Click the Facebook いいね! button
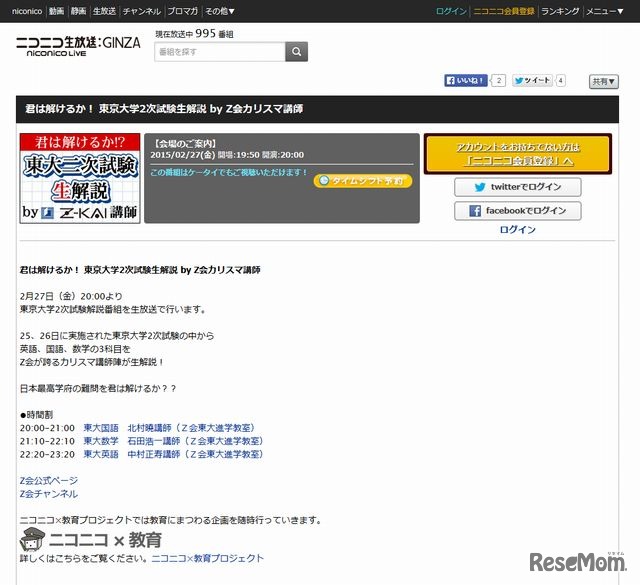The height and width of the screenshot is (585, 640). point(465,80)
